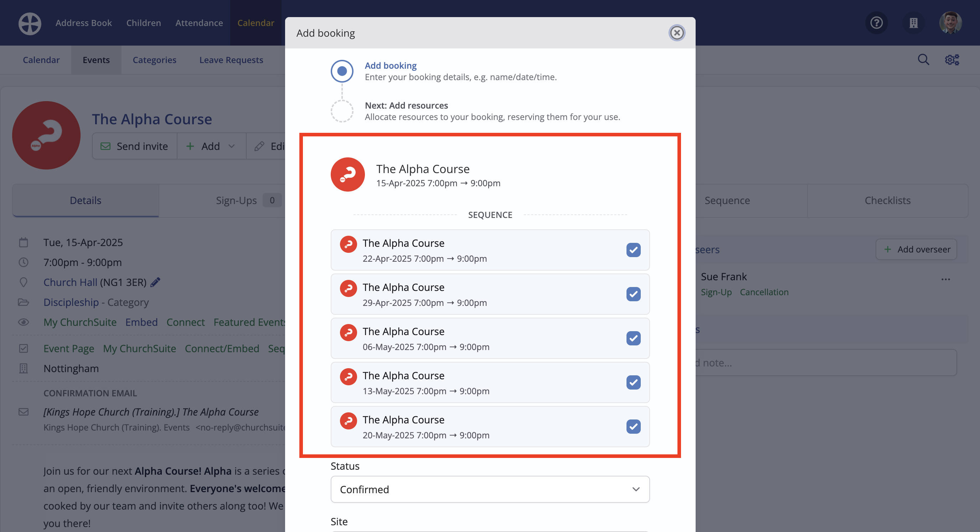Open the user profile avatar
The height and width of the screenshot is (532, 980).
[x=950, y=23]
